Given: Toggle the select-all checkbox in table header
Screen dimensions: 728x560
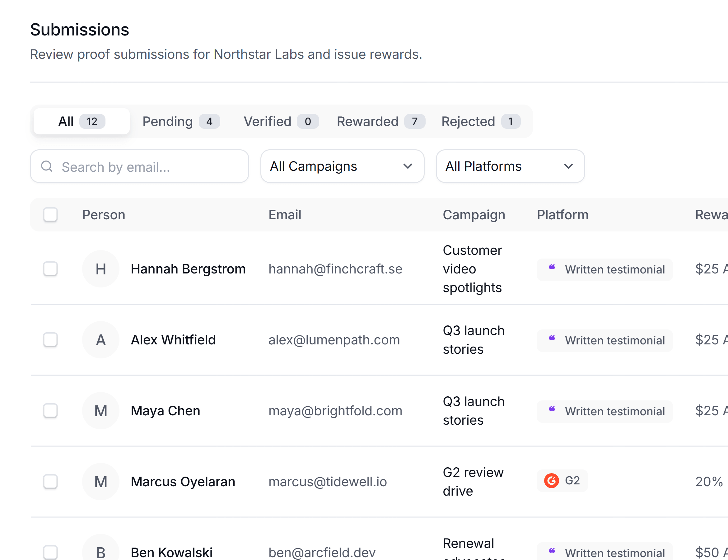Looking at the screenshot, I should [50, 215].
